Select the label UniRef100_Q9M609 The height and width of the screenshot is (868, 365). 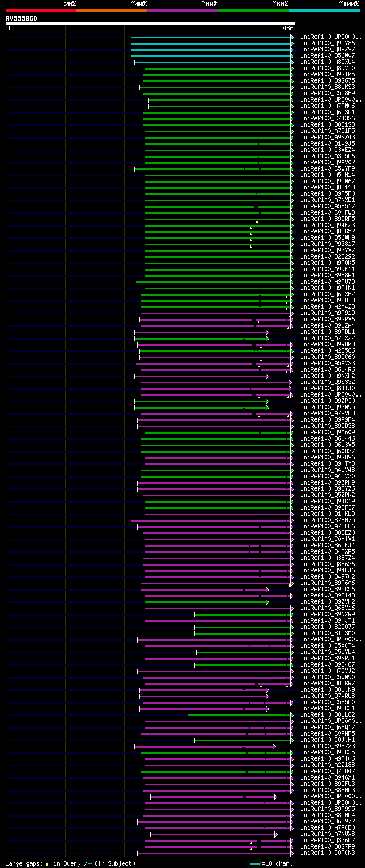click(x=327, y=432)
